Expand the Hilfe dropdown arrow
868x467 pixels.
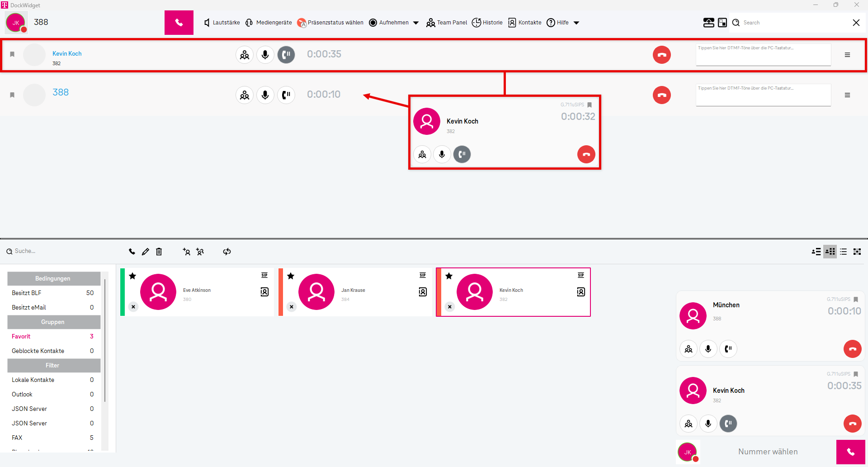click(576, 23)
